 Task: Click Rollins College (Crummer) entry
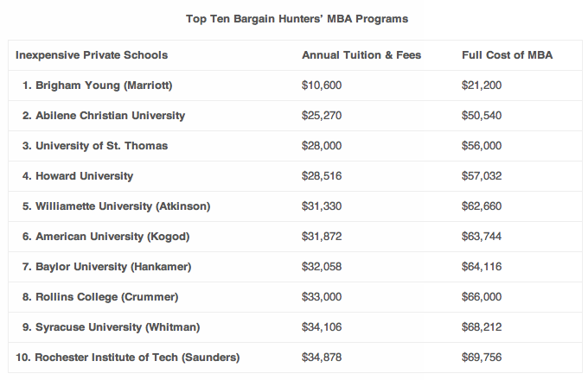pos(100,297)
